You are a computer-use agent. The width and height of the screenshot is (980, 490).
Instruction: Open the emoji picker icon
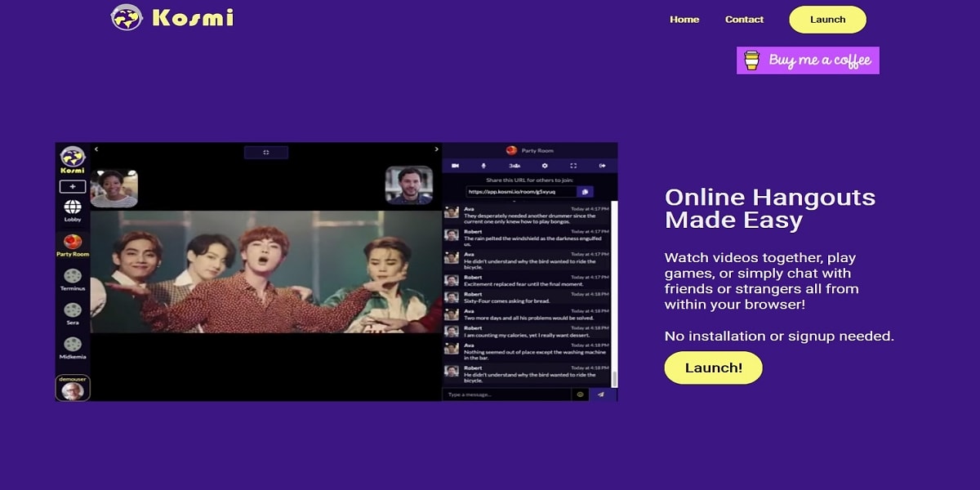pos(581,394)
